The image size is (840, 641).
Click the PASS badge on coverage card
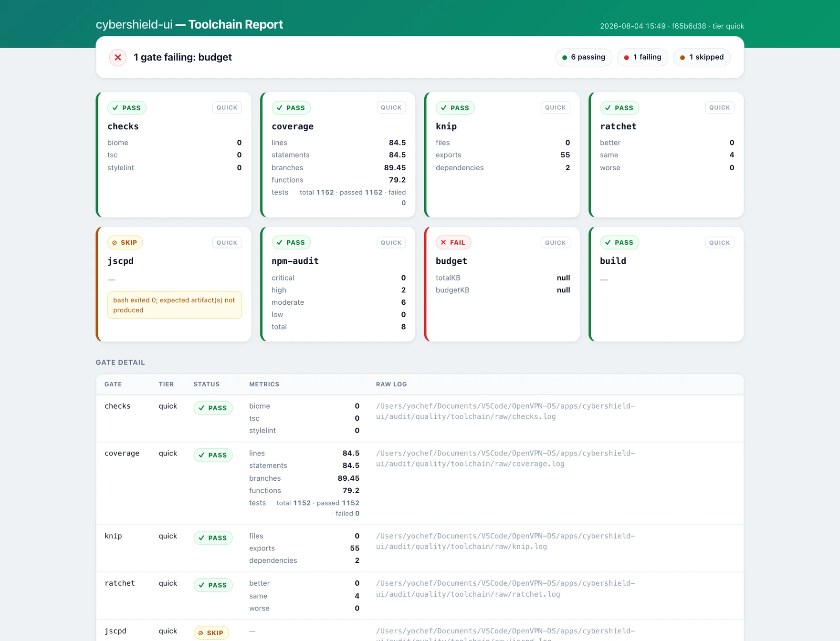click(291, 108)
